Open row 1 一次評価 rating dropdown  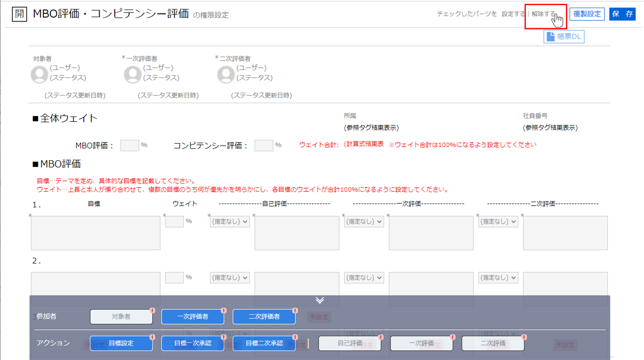pyautogui.click(x=364, y=222)
